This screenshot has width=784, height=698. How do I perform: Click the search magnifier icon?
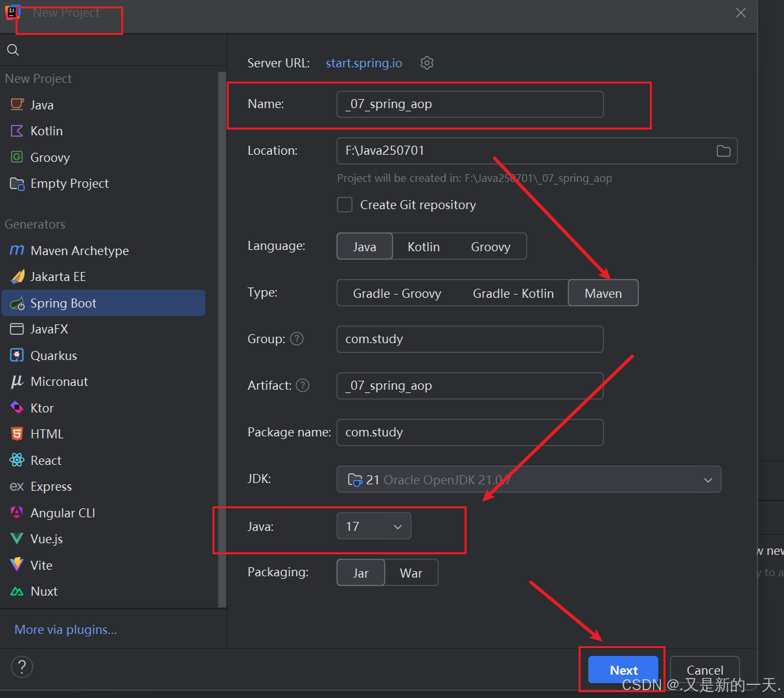point(13,50)
